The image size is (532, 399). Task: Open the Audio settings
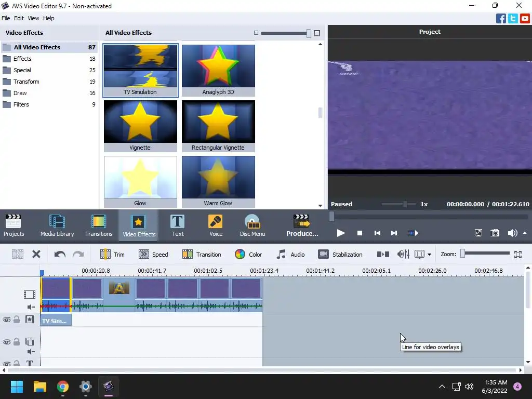(290, 255)
